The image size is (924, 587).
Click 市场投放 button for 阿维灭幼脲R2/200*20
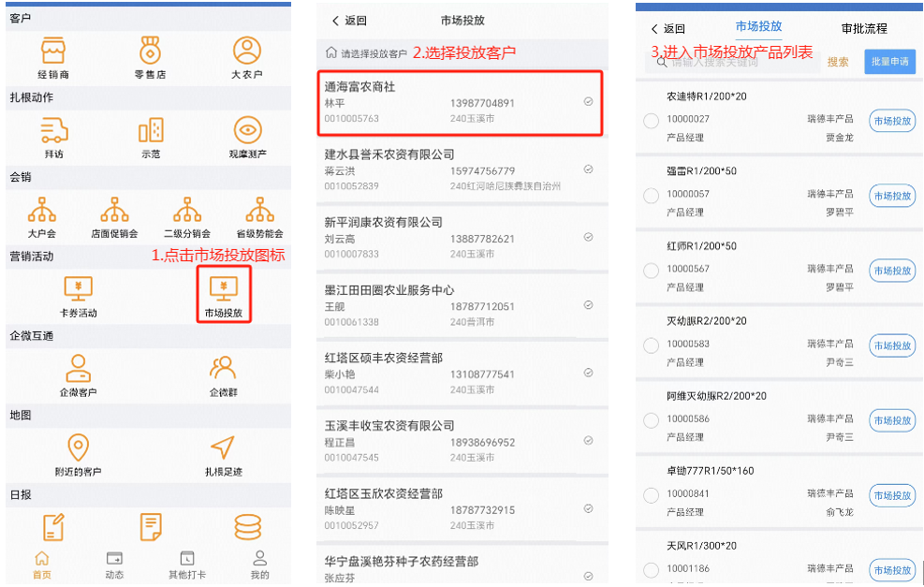892,420
